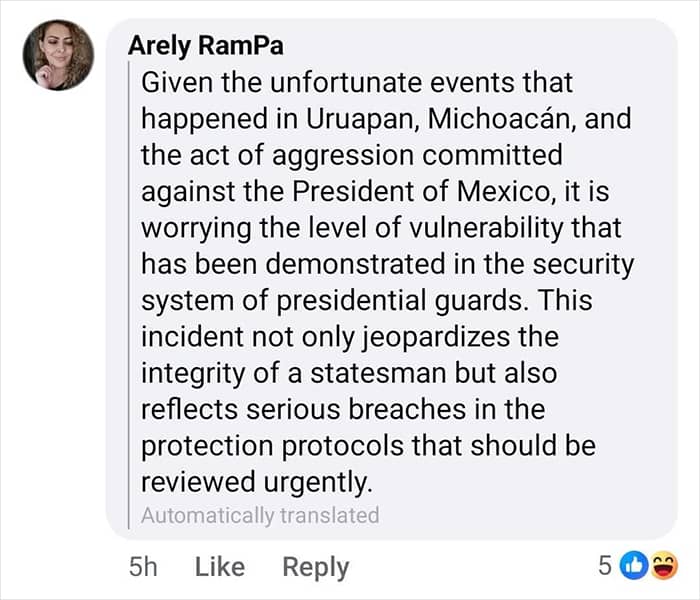Open the Arely RamPa profile name link
700x600 pixels.
[x=206, y=46]
